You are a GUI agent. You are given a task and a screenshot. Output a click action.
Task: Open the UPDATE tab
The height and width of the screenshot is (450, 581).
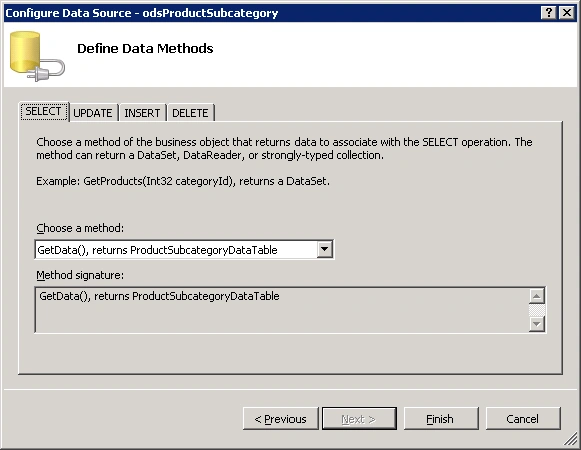(93, 113)
